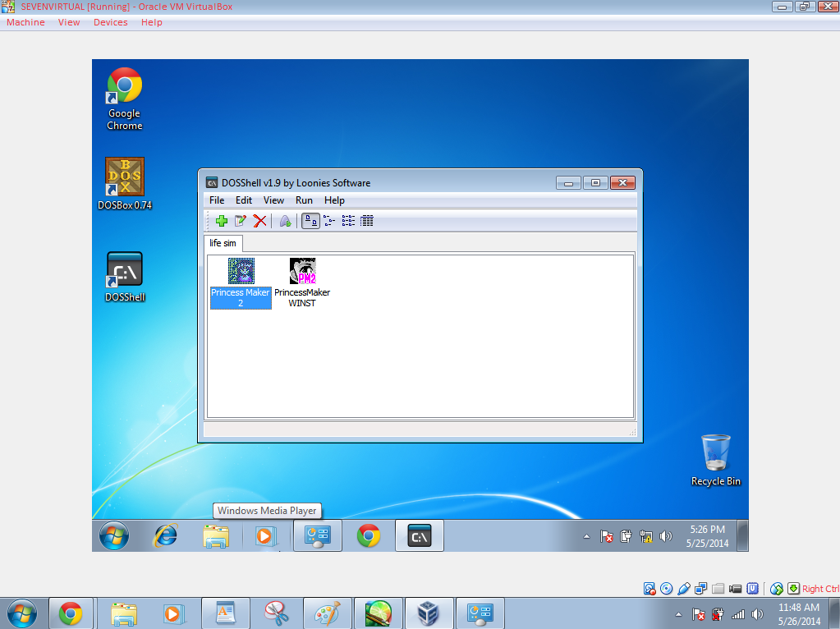Screen dimensions: 840x629
Task: Click the Google Chrome desktop shortcut
Action: (x=124, y=99)
